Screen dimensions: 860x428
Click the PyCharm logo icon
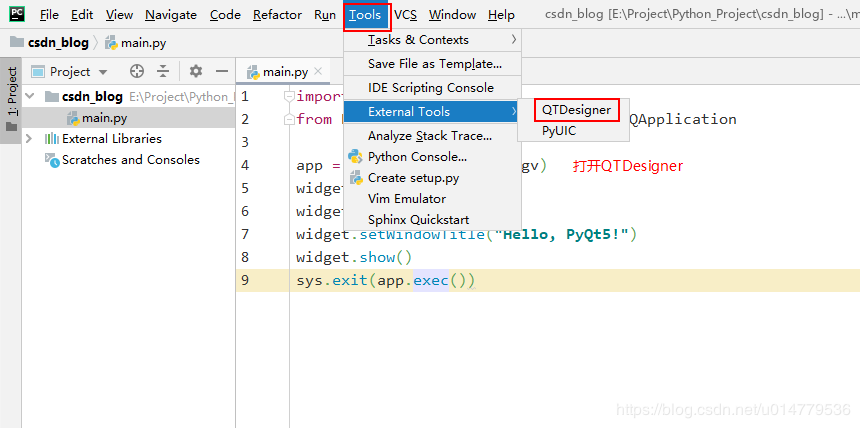point(16,14)
